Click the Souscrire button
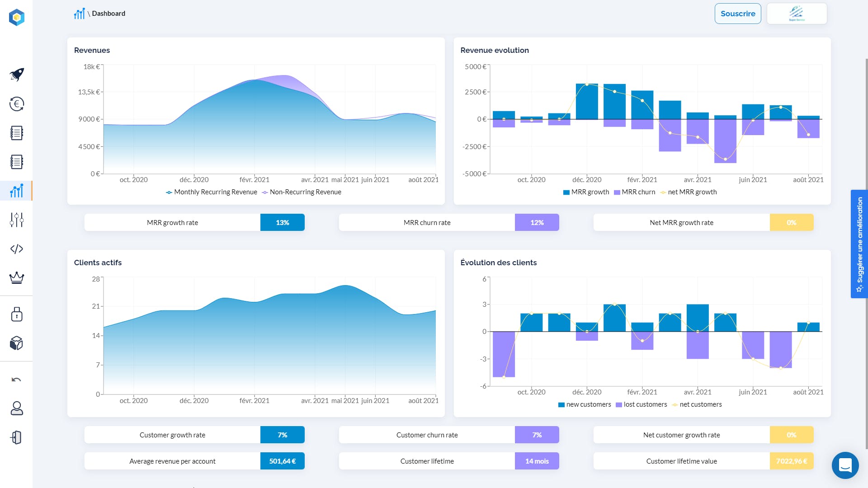Image resolution: width=868 pixels, height=488 pixels. tap(737, 14)
